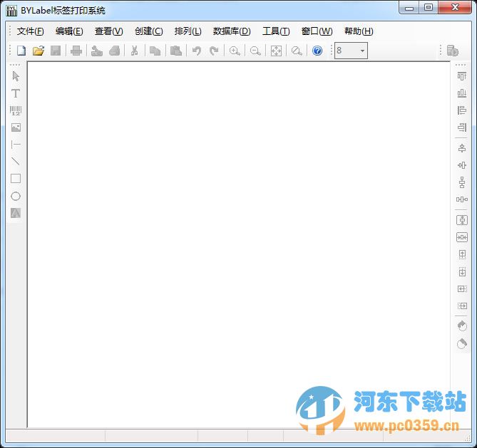Screen dimensions: 477x448
Task: Click the Paste icon in toolbar
Action: click(x=176, y=51)
